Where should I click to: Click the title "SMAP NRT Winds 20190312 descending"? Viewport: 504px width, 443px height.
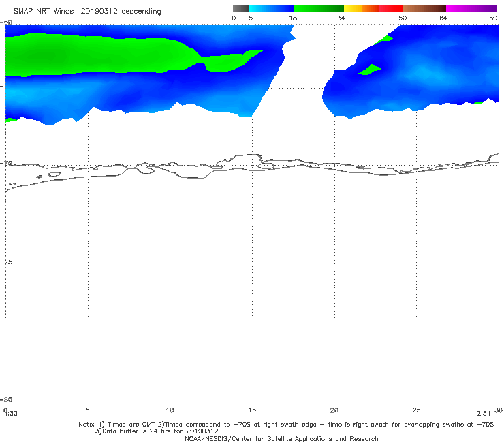(x=87, y=12)
